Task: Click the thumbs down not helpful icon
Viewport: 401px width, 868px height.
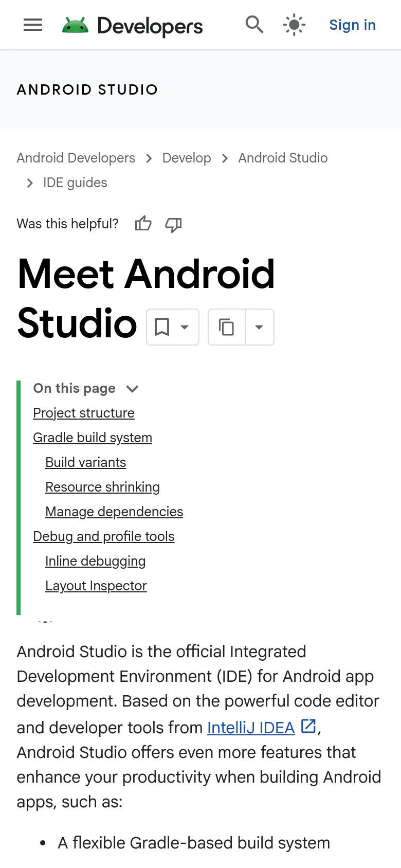Action: click(173, 224)
